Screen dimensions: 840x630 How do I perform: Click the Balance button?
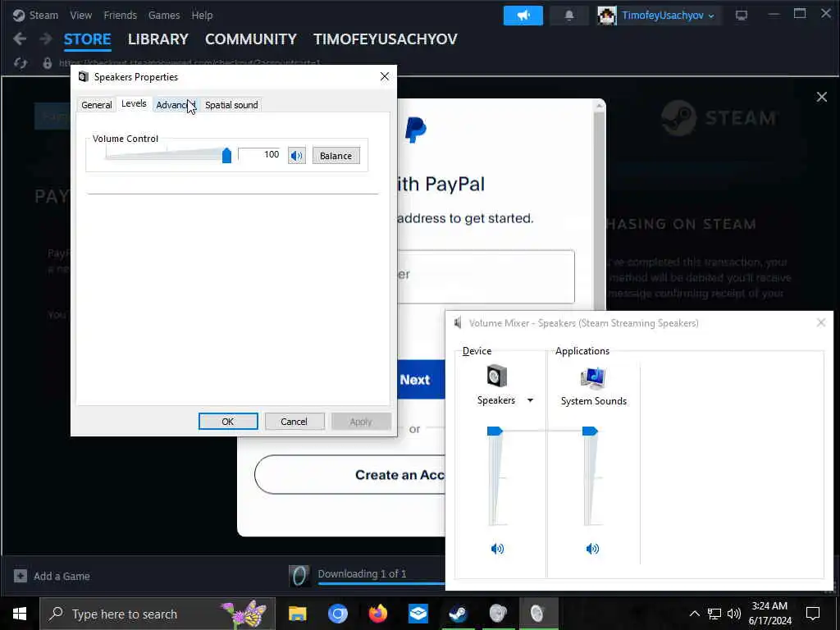tap(336, 156)
